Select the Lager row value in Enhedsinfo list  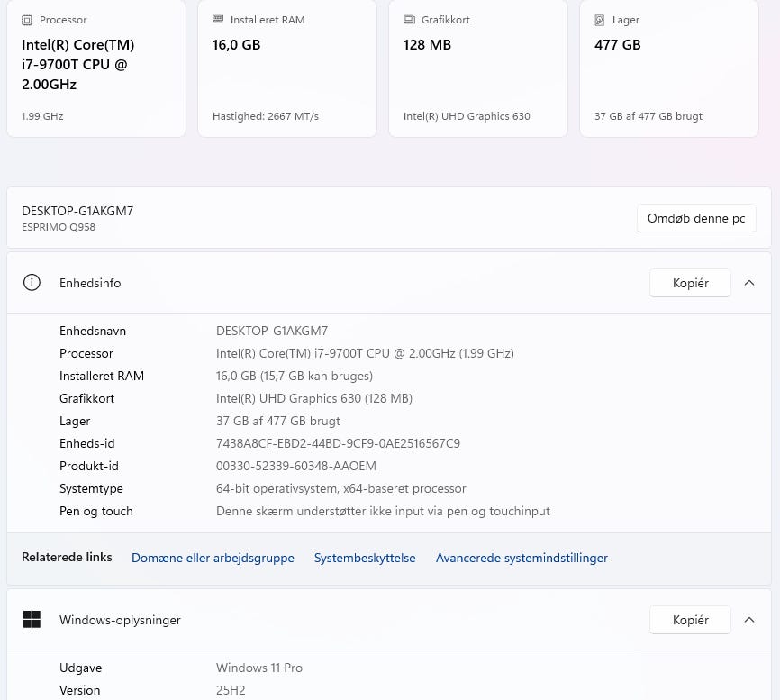(x=278, y=421)
